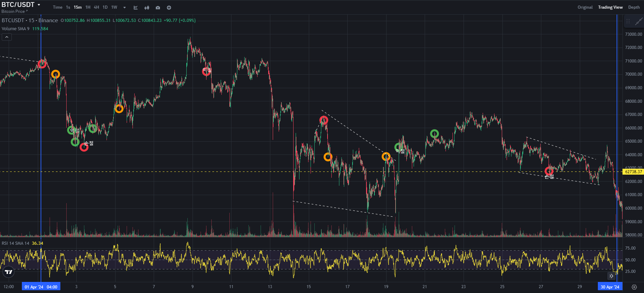
Task: Collapse the indicator legend chevron
Action: (7, 37)
